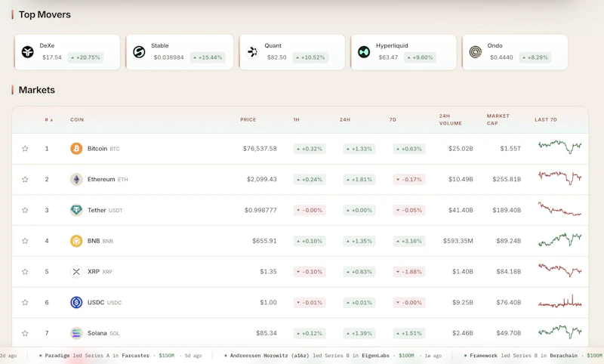Viewport: 604px width, 364px height.
Task: Sort by the 24H change header
Action: (x=345, y=120)
